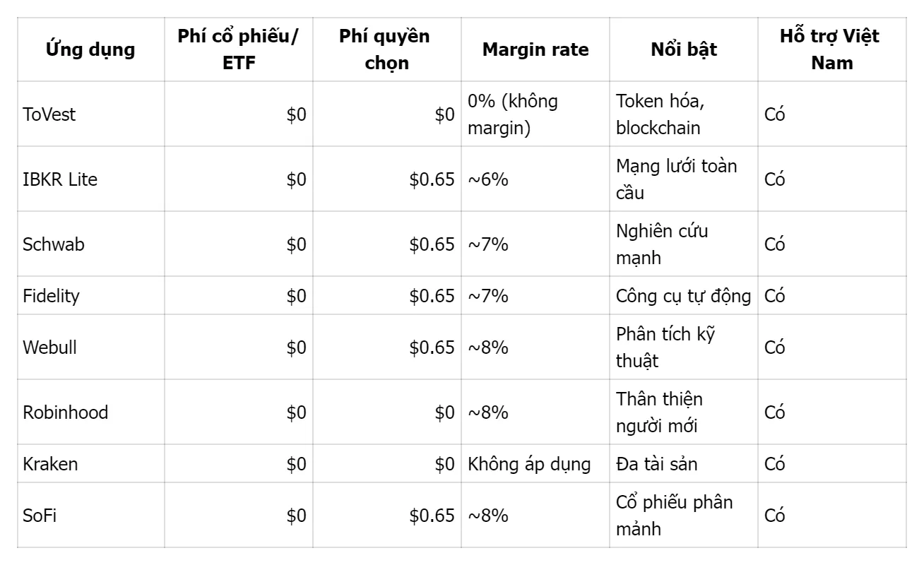The height and width of the screenshot is (565, 924).
Task: Select the "Token hóa, blockchain" cell
Action: pyautogui.click(x=658, y=114)
